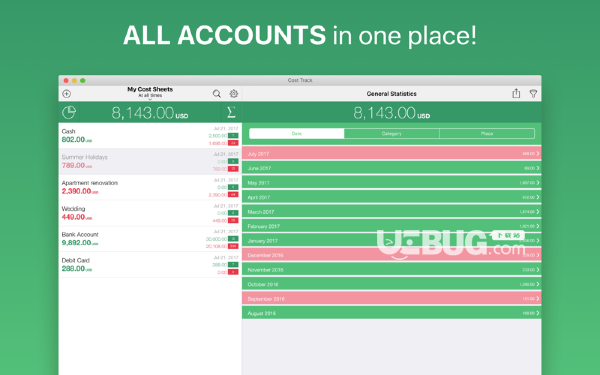
Task: Expand February 2017 chevron
Action: coord(538,226)
